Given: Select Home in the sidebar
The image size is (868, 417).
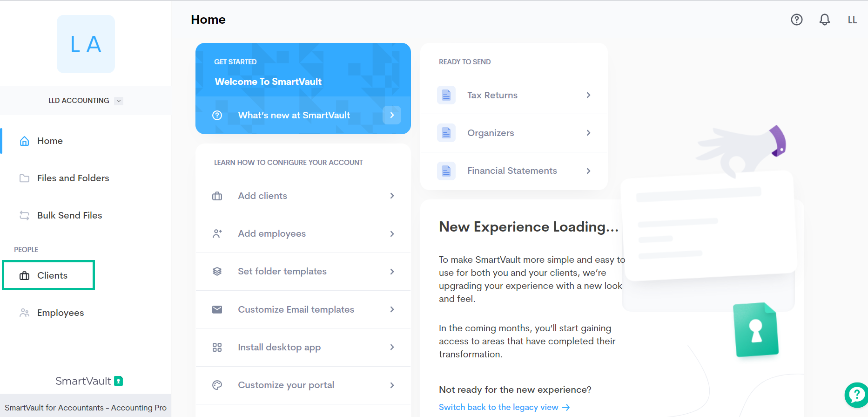Looking at the screenshot, I should click(50, 141).
